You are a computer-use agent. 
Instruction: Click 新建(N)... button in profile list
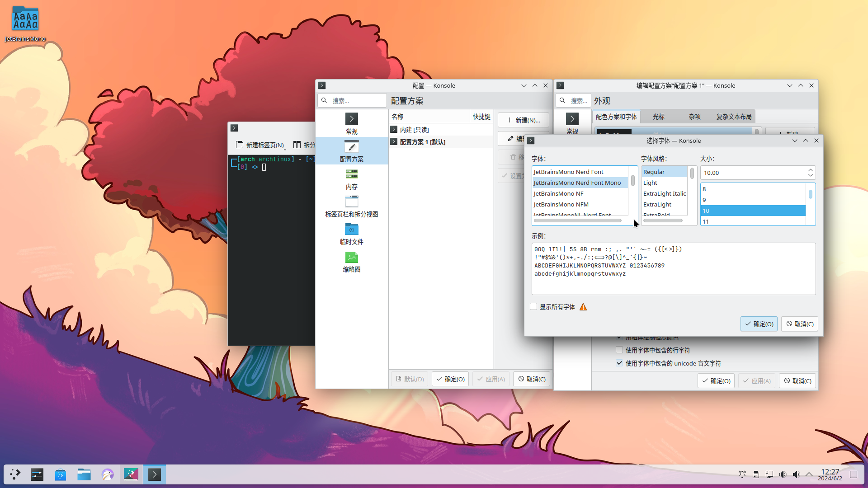coord(523,120)
